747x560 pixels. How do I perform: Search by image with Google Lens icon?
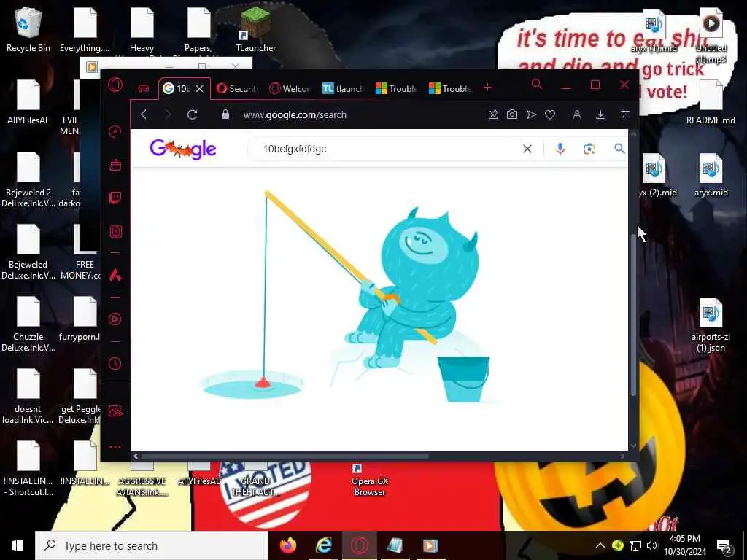tap(589, 149)
